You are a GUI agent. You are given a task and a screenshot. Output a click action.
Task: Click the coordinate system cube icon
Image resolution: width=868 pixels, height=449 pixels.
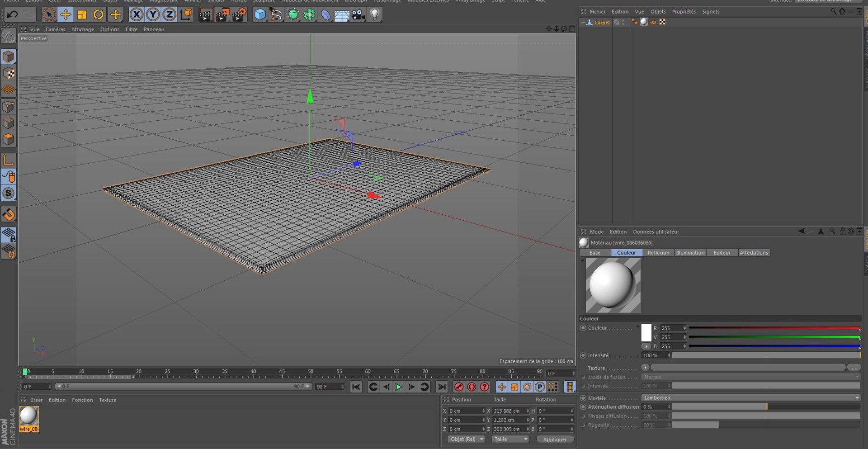coord(186,14)
